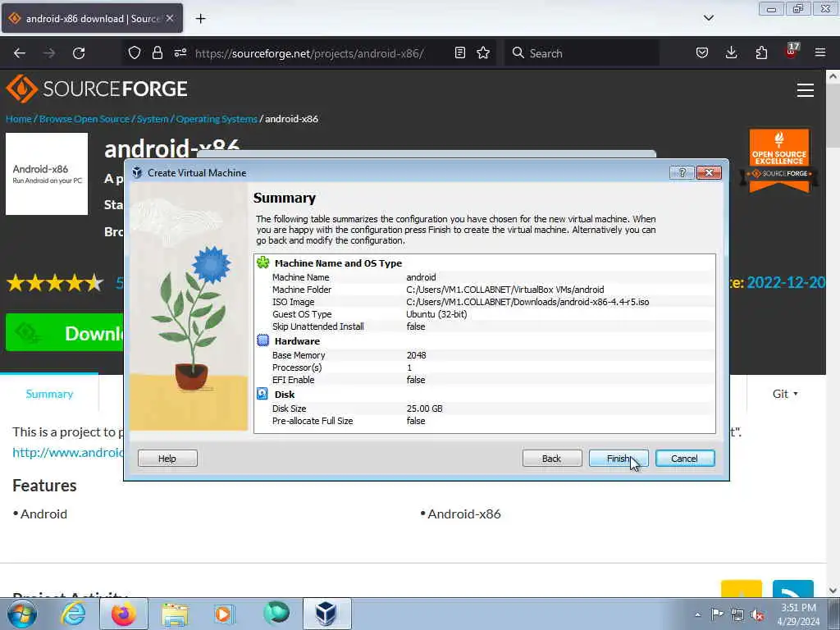Go back in Firefox with the back arrow
This screenshot has height=630, width=840.
(20, 53)
